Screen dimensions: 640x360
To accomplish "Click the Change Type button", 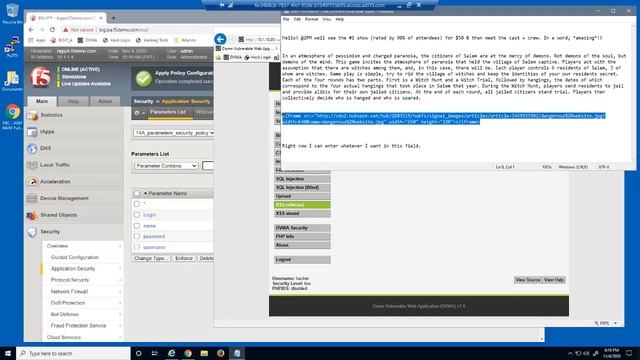I will [151, 258].
